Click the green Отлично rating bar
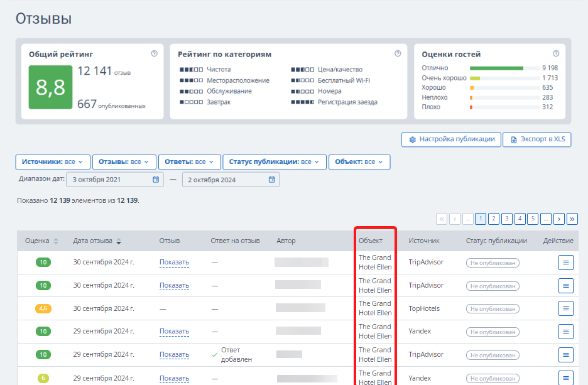The image size is (588, 385). 496,68
